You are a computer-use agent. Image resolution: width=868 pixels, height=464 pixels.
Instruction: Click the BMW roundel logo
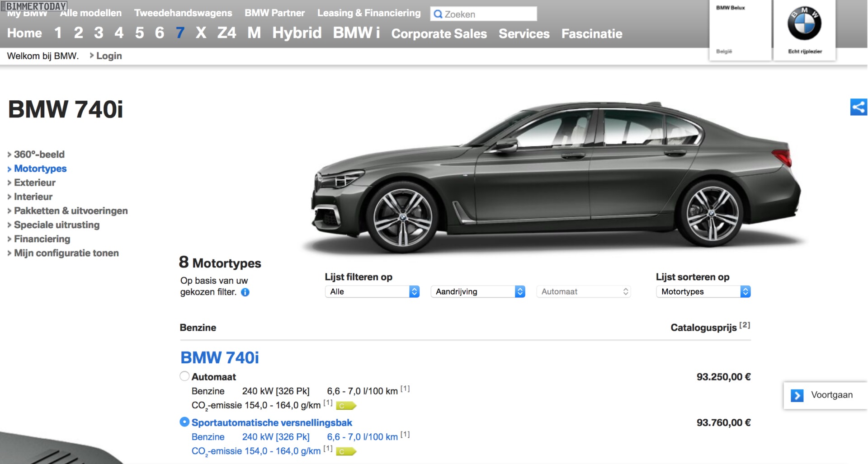coord(804,24)
